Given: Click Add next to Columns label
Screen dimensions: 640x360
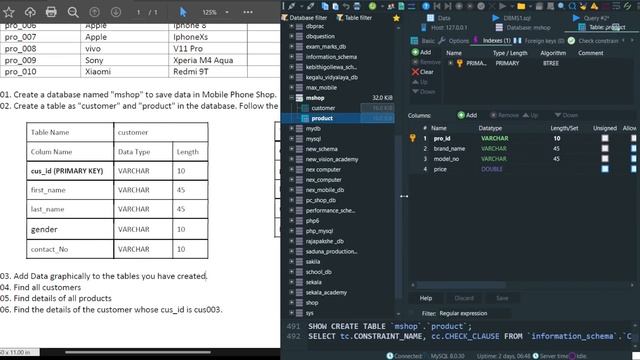Looking at the screenshot, I should 467,116.
